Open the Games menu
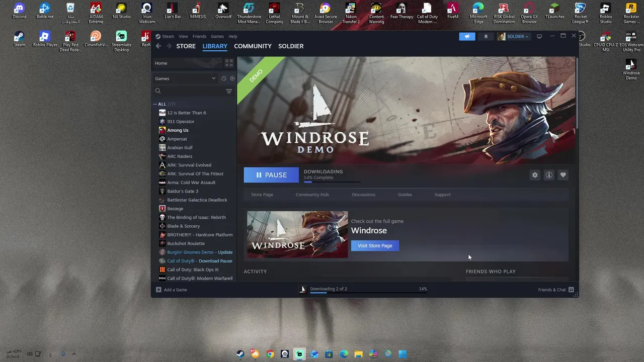Screen dimensions: 644x362 tap(217, 36)
